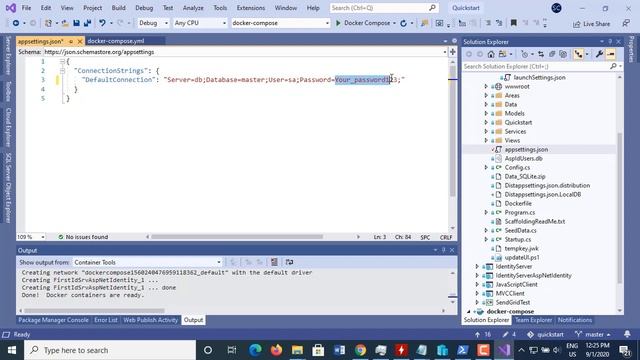Click the Sync with Active Document icon
The height and width of the screenshot is (360, 640).
click(541, 54)
